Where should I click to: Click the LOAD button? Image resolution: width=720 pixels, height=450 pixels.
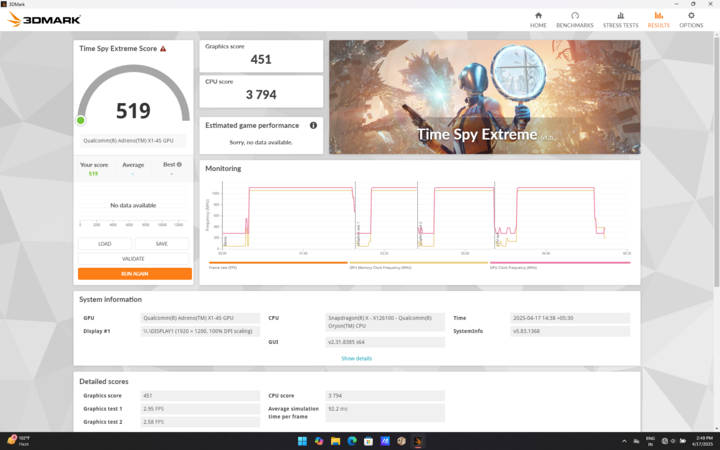pos(105,244)
